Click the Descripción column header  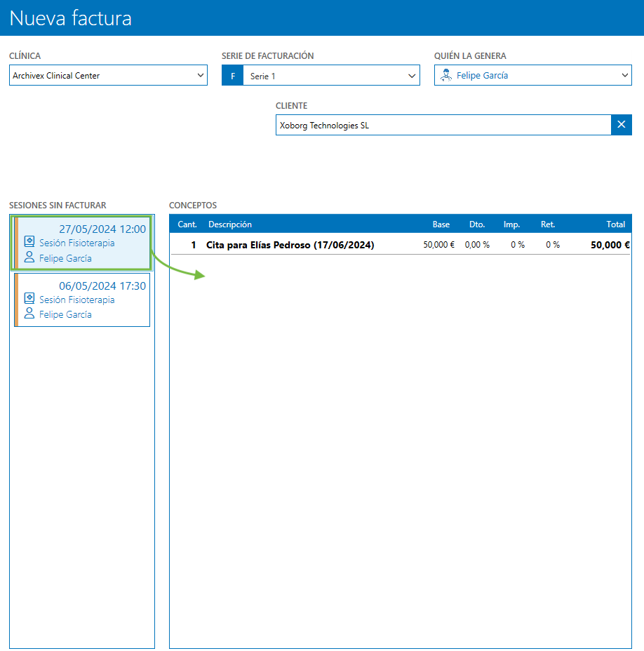coord(230,224)
